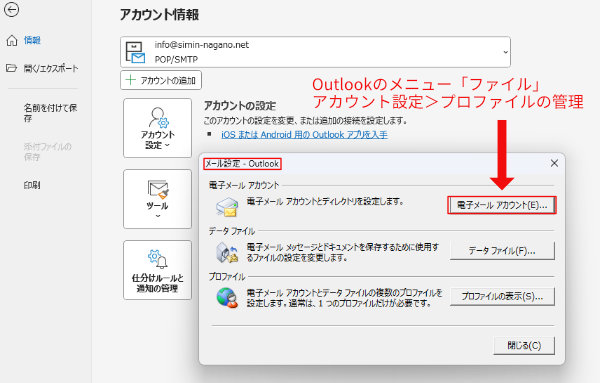Click the data file icon under データ ファイル
Image resolution: width=600 pixels, height=383 pixels.
pos(227,252)
